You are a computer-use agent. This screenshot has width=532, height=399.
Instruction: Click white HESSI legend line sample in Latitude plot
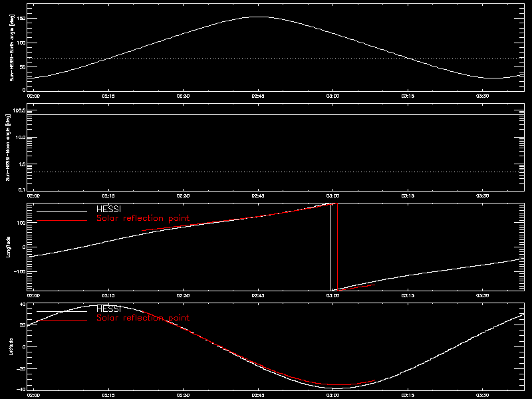[62, 311]
